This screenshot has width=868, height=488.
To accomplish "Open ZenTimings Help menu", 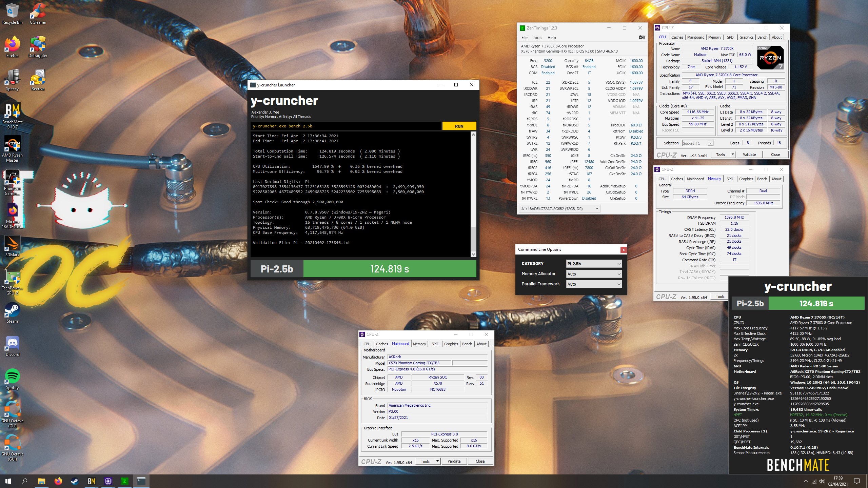I will pyautogui.click(x=552, y=38).
